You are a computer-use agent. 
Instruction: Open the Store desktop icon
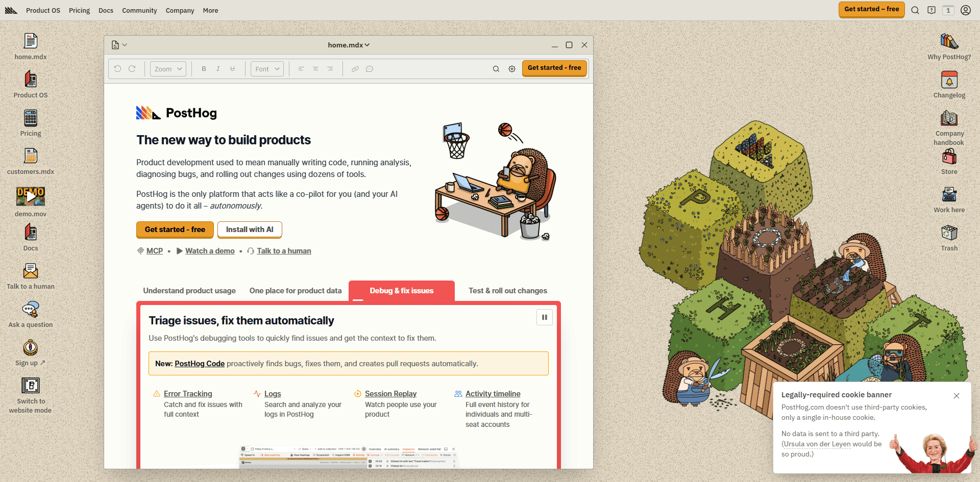coord(949,161)
